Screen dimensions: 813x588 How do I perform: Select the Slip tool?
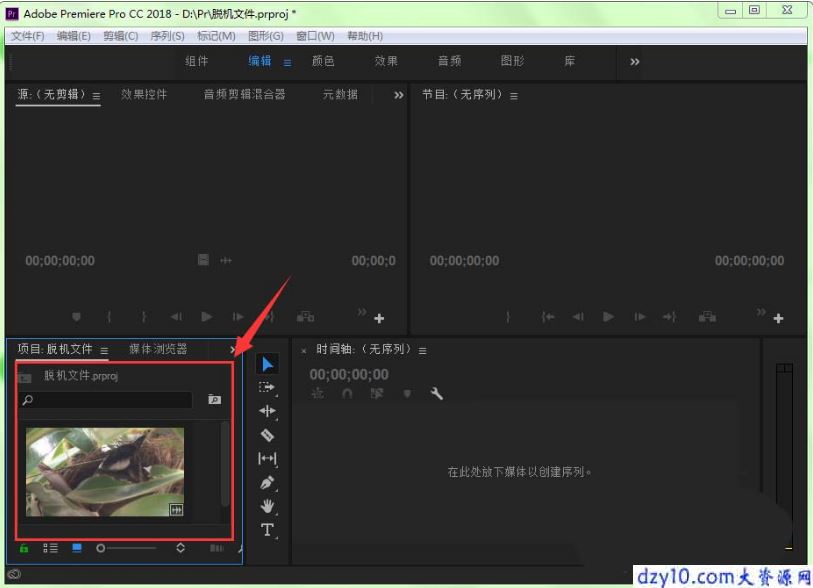267,458
